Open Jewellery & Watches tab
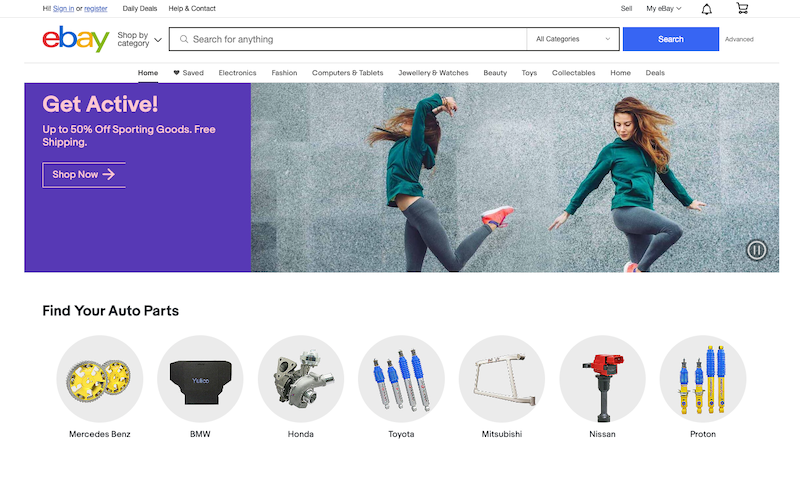 coord(433,73)
